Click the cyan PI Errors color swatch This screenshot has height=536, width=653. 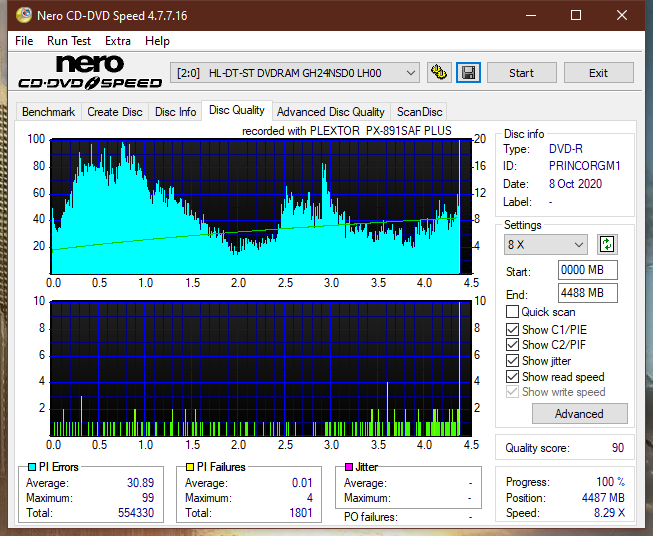(x=32, y=467)
